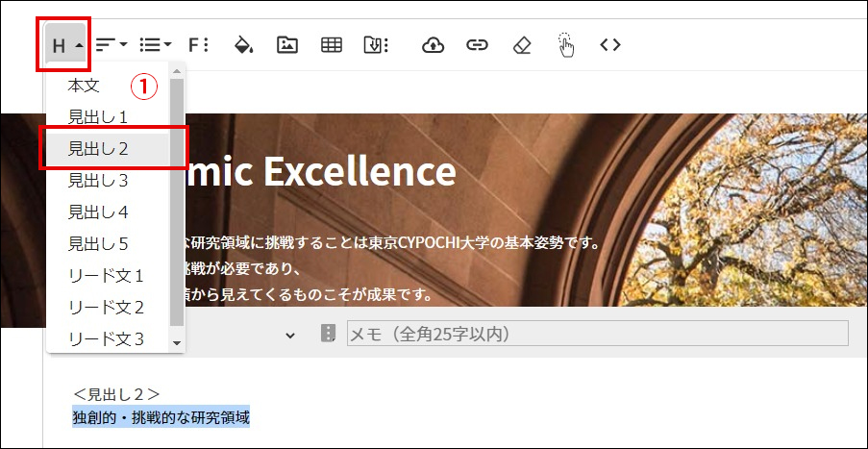Expand the chevron dropdown left of memo icon
This screenshot has height=449, width=868.
290,335
